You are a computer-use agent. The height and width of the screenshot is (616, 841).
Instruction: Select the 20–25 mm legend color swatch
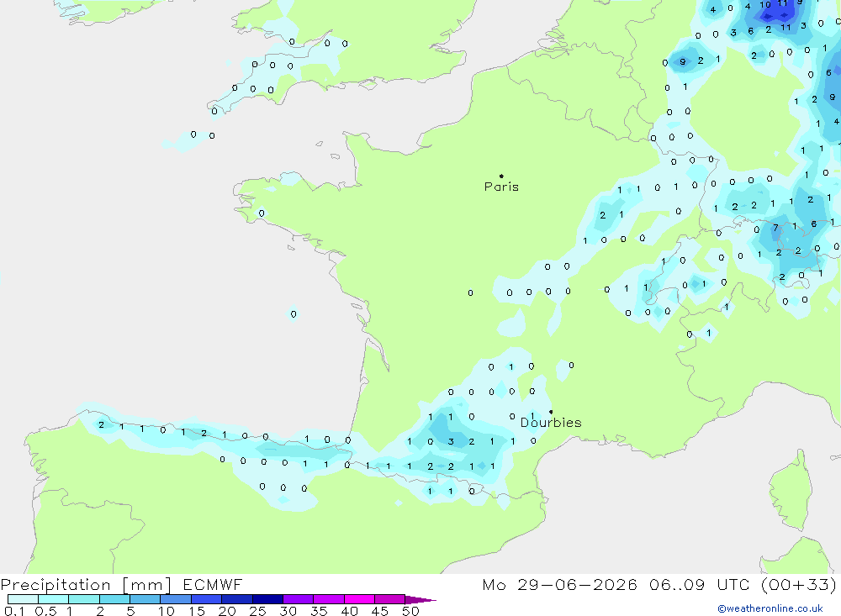[236, 599]
